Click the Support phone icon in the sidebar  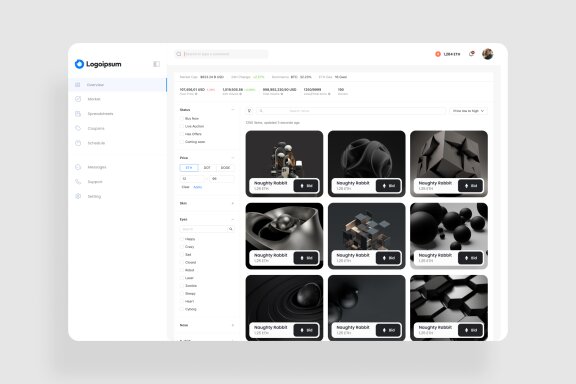pos(78,182)
